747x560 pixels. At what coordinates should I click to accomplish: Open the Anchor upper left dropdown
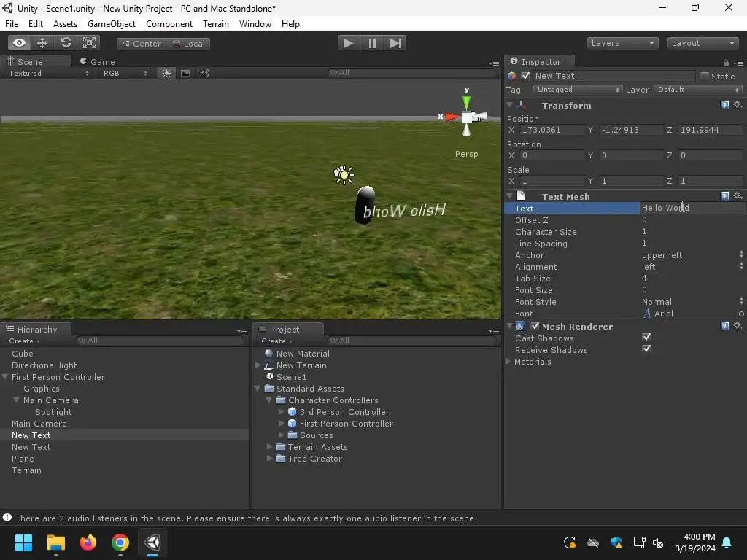pyautogui.click(x=692, y=255)
